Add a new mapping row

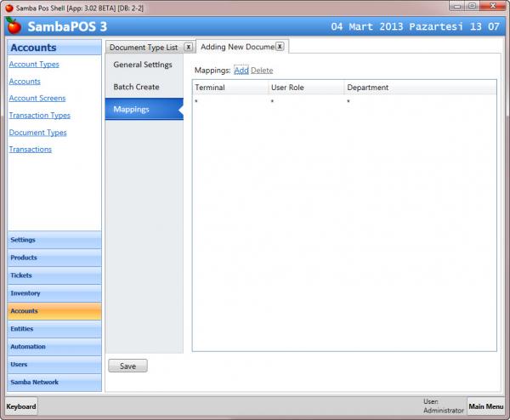[x=241, y=70]
